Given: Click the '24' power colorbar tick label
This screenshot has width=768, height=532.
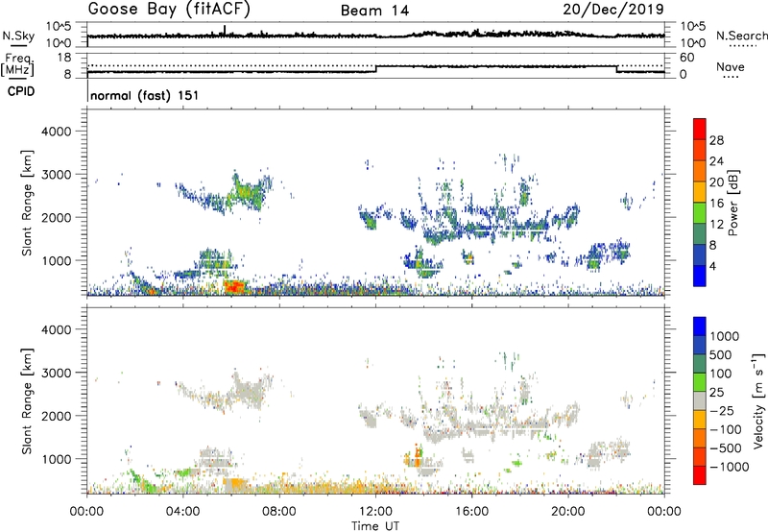Looking at the screenshot, I should click(x=716, y=161).
